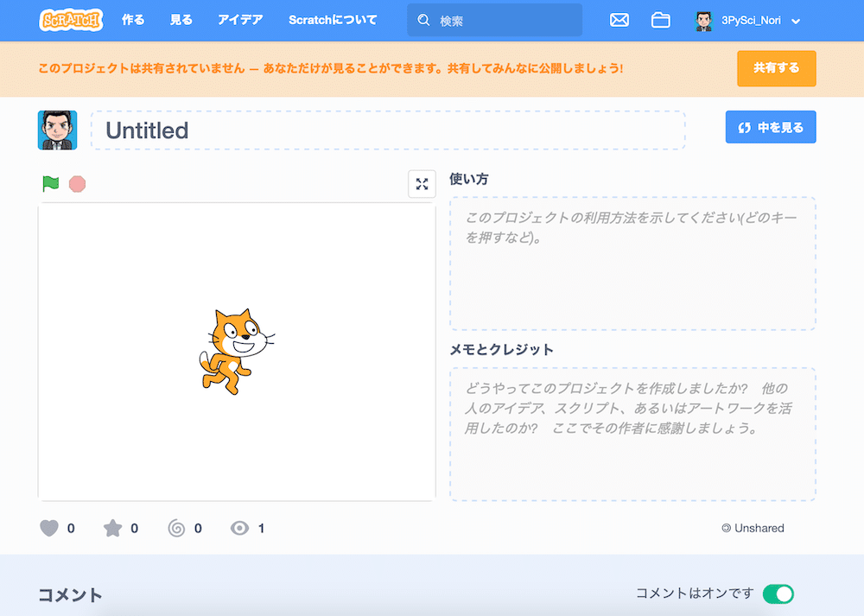Click the メモとクレジット heading
Image resolution: width=864 pixels, height=616 pixels.
coord(501,349)
